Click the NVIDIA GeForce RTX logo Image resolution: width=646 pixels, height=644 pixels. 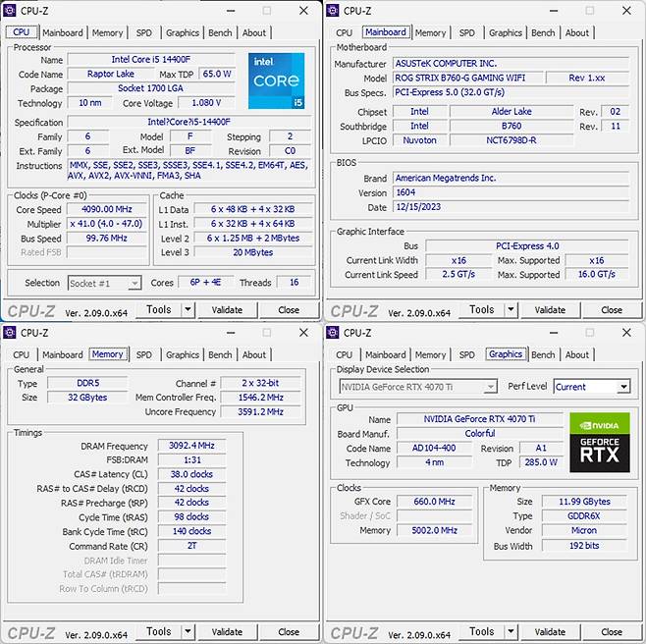coord(599,442)
